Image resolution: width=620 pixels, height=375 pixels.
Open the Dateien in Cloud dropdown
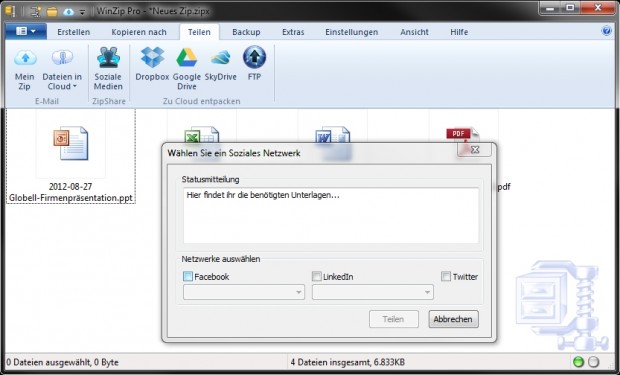[62, 69]
